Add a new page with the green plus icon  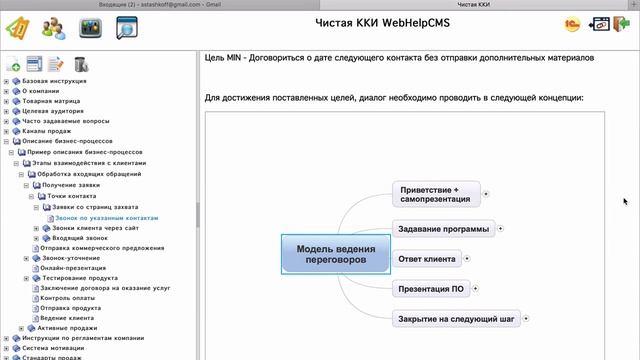[13, 64]
